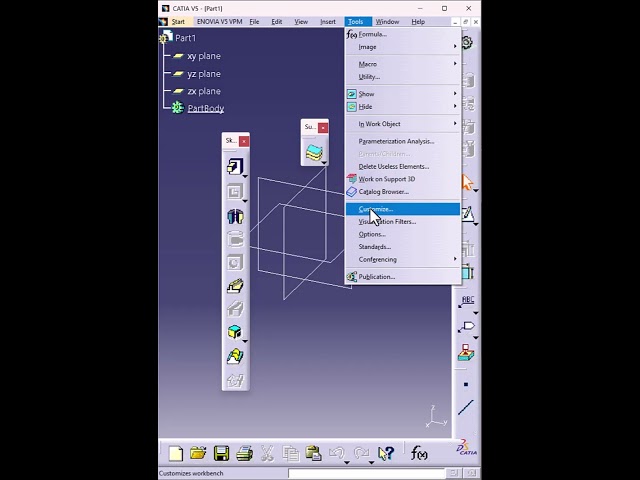Open the Undo history dropdown arrow
Viewport: 640px width, 480px height.
[x=347, y=462]
